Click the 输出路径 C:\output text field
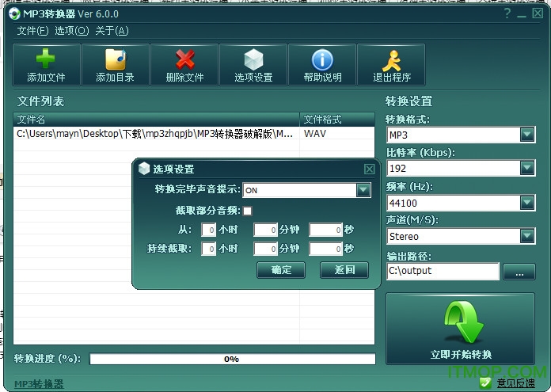This screenshot has height=392, width=551. click(x=443, y=271)
